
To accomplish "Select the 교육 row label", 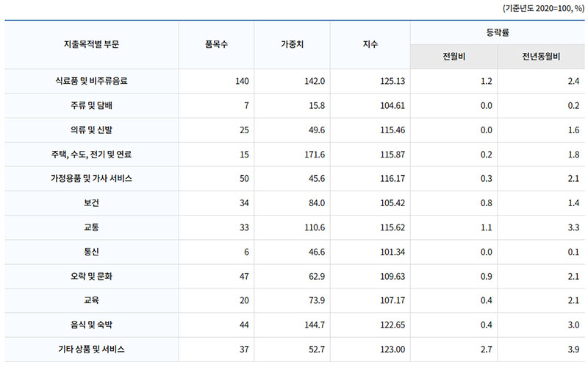I will click(x=91, y=300).
